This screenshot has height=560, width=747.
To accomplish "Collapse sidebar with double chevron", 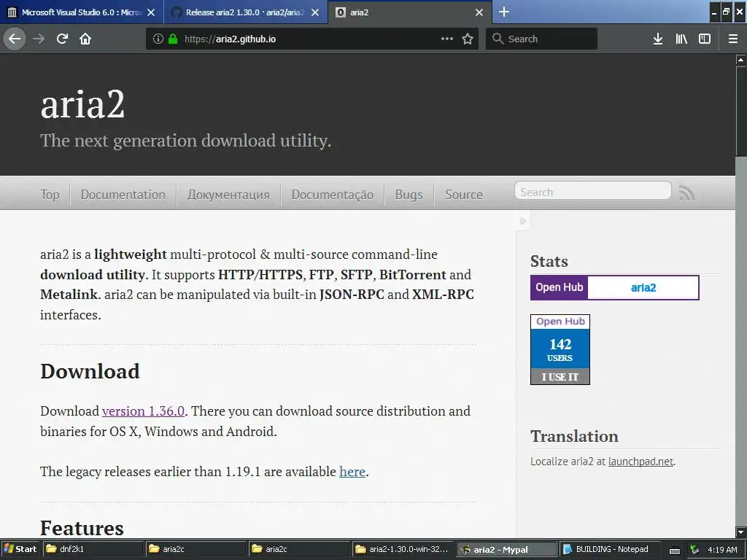I will (x=522, y=221).
